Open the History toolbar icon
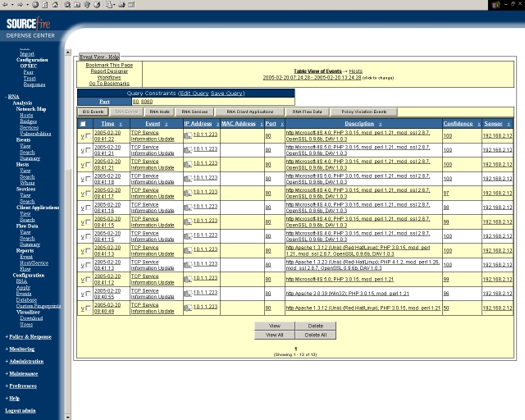The height and width of the screenshot is (420, 525). click(x=97, y=5)
